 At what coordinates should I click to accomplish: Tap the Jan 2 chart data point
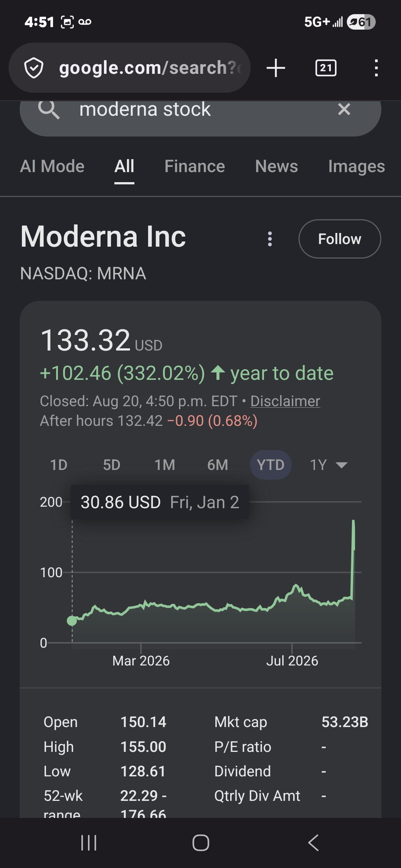click(x=72, y=621)
